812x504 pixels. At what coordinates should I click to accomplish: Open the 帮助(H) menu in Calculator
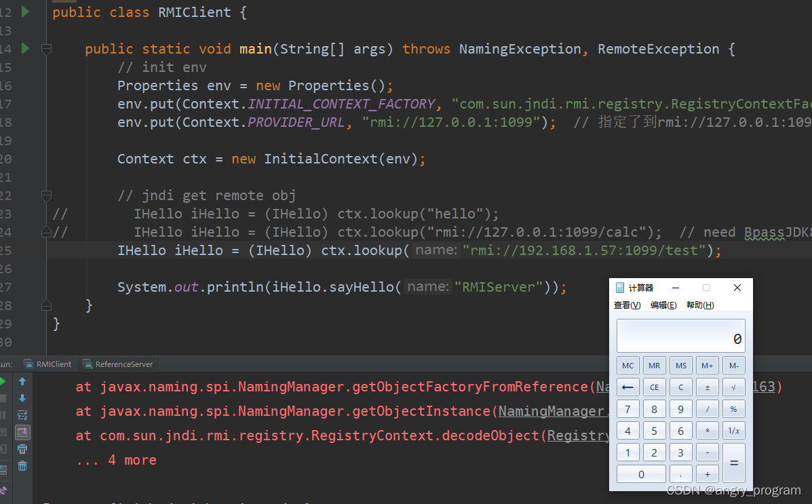[x=700, y=305]
